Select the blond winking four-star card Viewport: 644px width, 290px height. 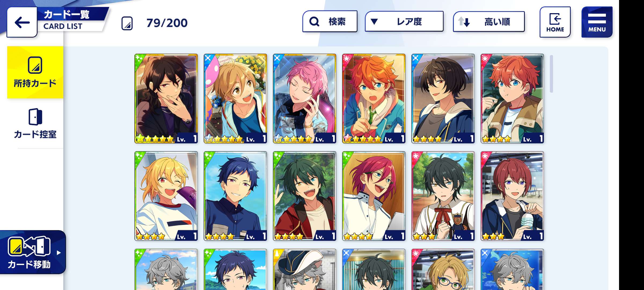tap(166, 196)
